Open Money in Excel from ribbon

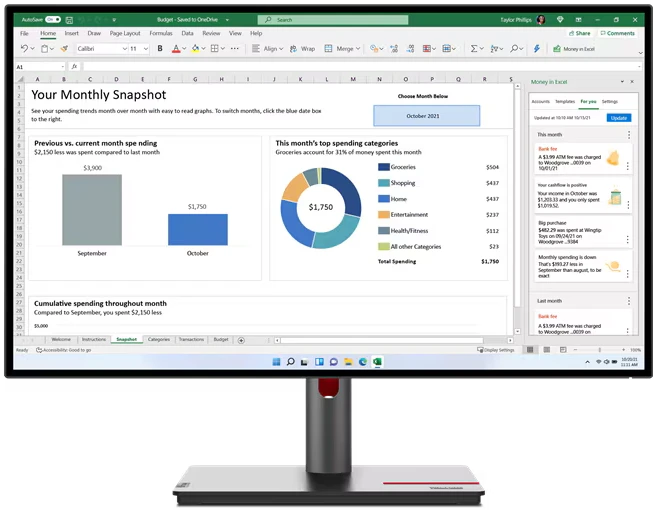574,48
